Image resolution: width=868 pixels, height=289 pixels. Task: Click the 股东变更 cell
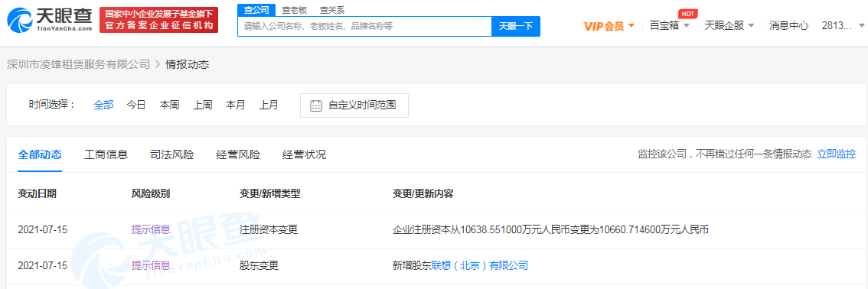tap(259, 266)
